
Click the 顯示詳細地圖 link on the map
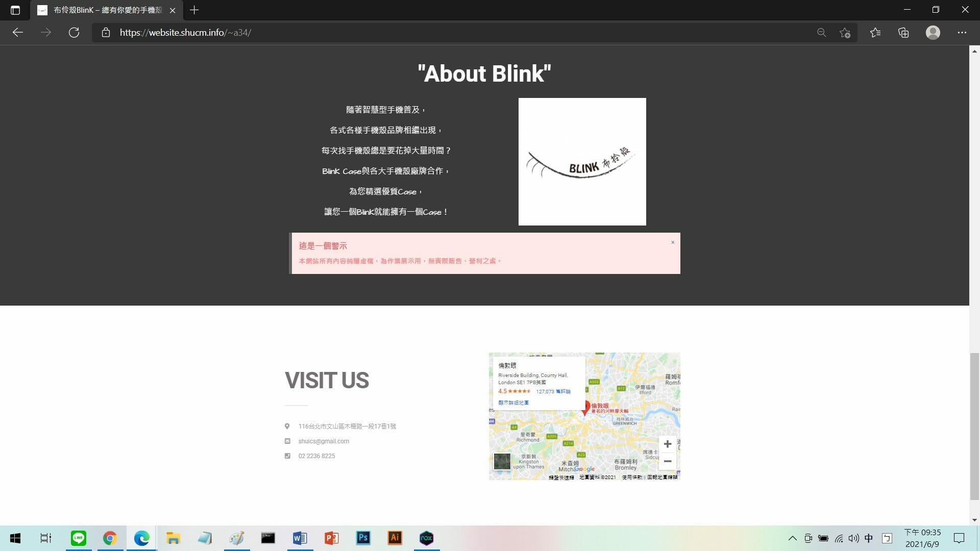(x=513, y=403)
